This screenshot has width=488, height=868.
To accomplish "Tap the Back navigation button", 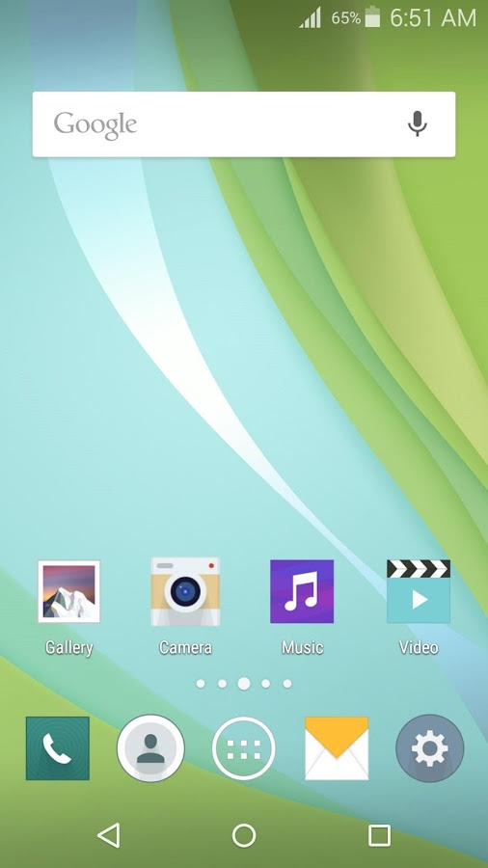I will pos(108,835).
